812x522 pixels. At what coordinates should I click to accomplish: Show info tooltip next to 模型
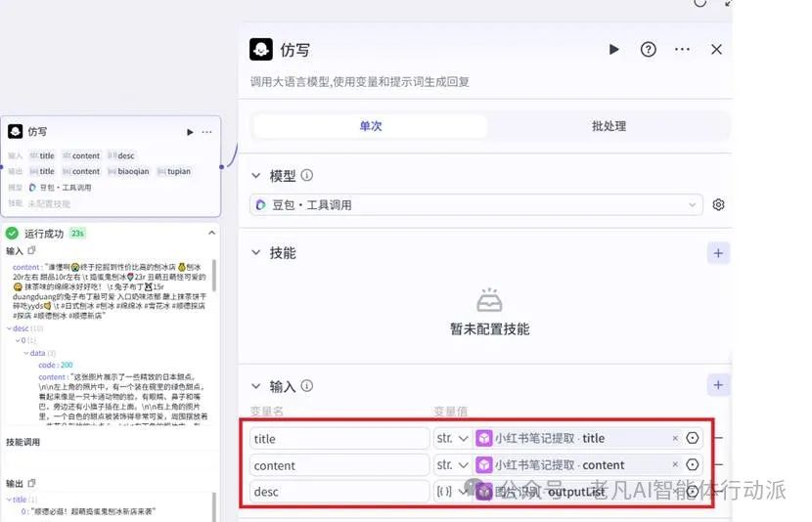click(x=306, y=175)
